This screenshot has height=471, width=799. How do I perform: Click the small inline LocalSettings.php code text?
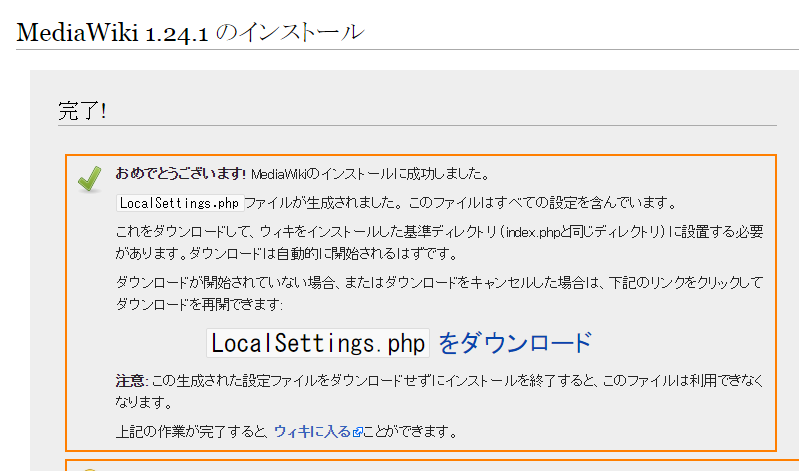click(x=179, y=203)
